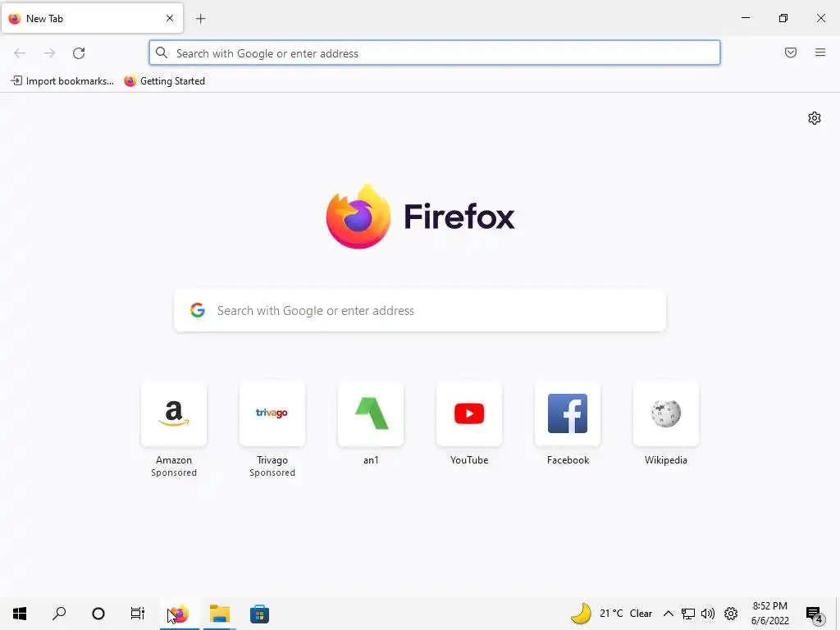Select the New Tab browser tab
This screenshot has height=630, width=840.
click(92, 18)
